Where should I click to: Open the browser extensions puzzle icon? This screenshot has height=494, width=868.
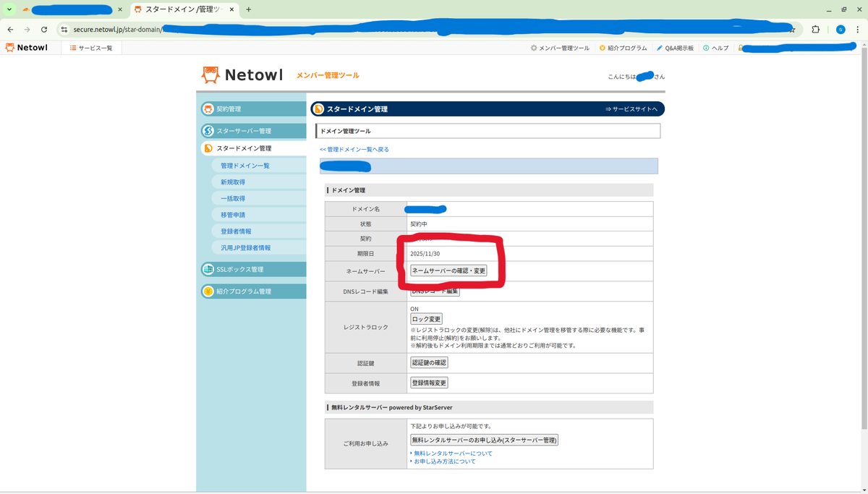(816, 30)
